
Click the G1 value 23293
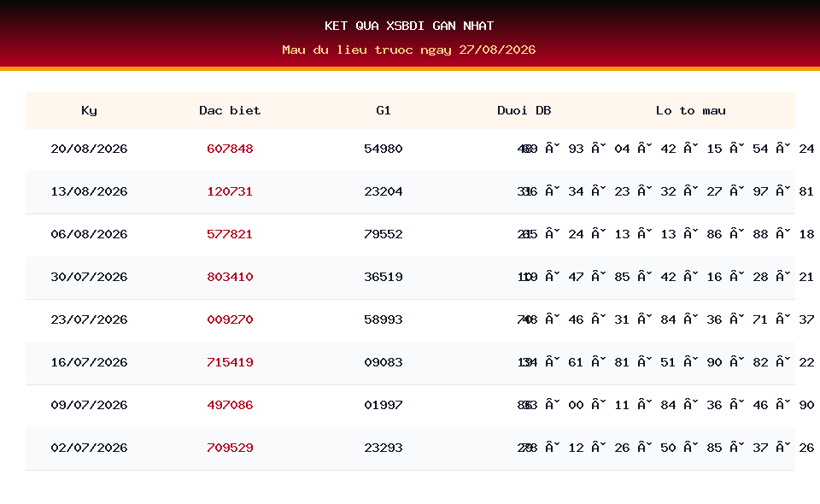coord(384,448)
